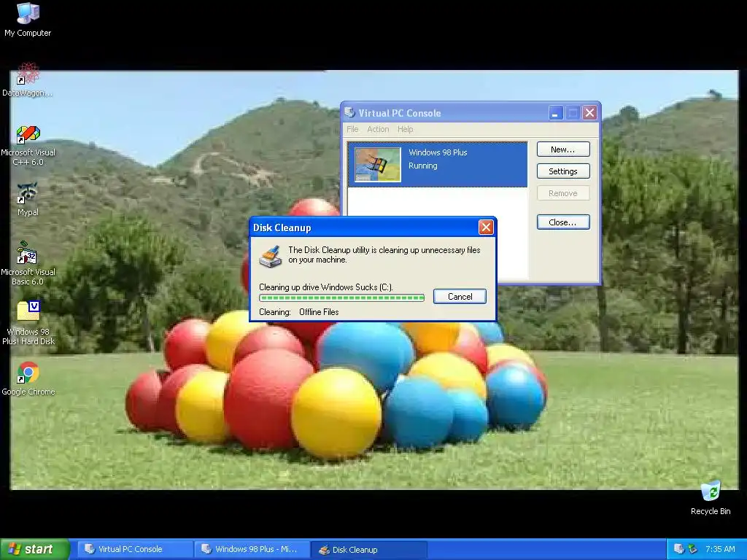This screenshot has width=747, height=560.
Task: Click the Close... button in Virtual PC Console
Action: tap(563, 222)
